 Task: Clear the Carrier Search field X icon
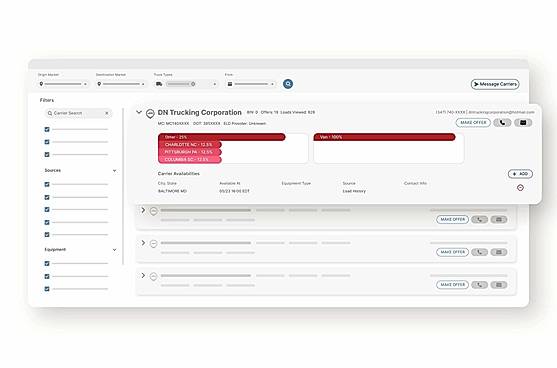107,113
